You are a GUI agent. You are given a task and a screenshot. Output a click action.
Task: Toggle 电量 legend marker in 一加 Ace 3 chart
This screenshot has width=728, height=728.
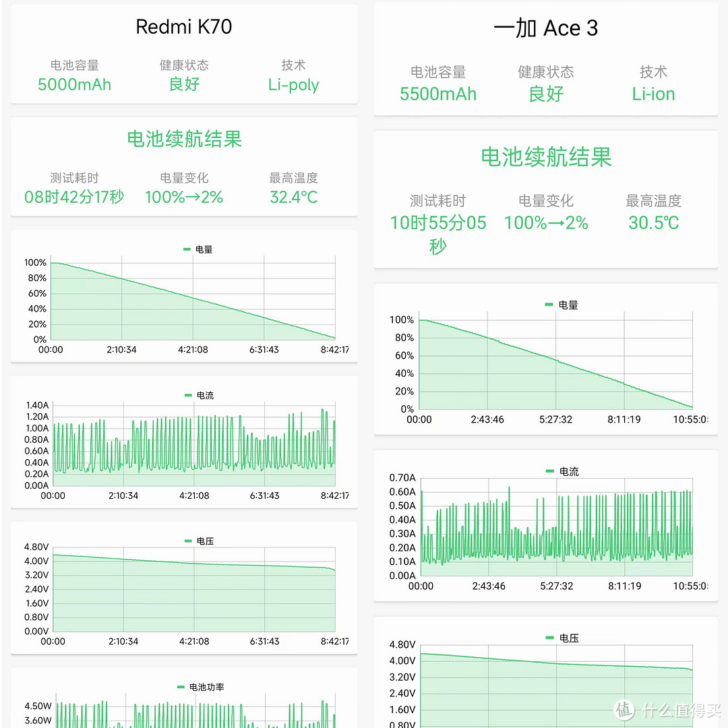pyautogui.click(x=549, y=305)
